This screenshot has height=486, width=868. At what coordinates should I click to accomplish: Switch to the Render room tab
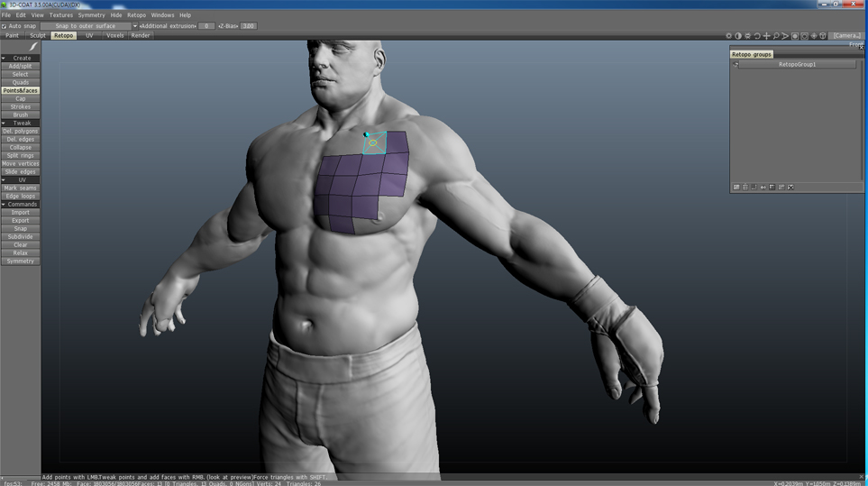(x=141, y=35)
